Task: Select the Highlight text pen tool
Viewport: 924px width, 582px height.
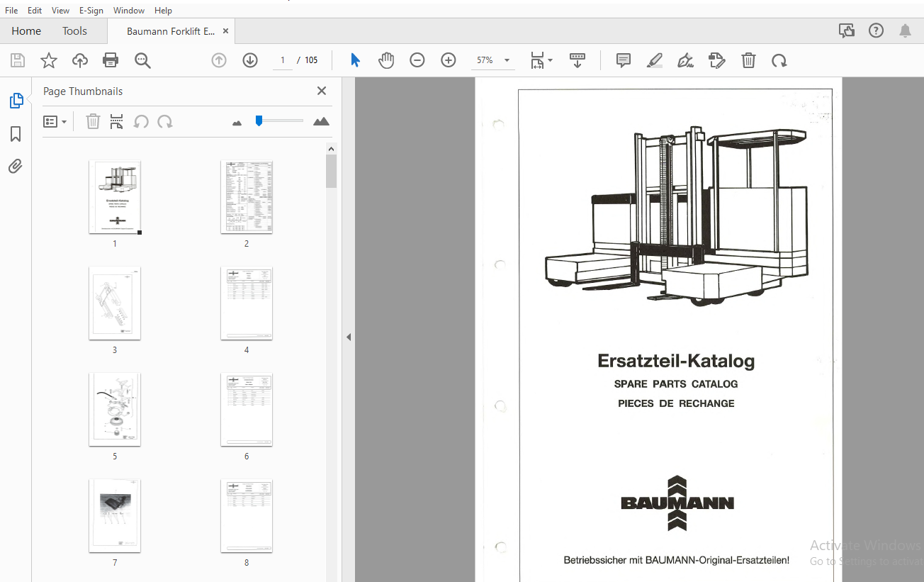Action: pyautogui.click(x=655, y=60)
